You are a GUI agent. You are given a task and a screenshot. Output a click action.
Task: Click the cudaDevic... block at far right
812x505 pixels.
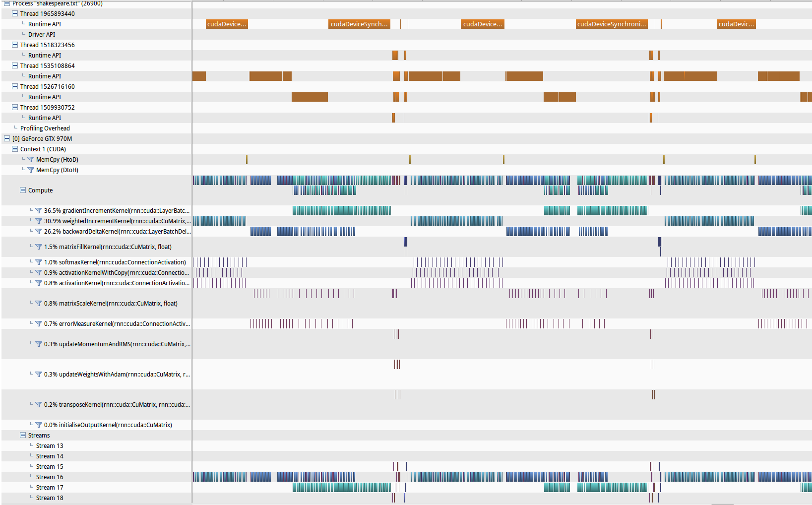click(x=737, y=24)
